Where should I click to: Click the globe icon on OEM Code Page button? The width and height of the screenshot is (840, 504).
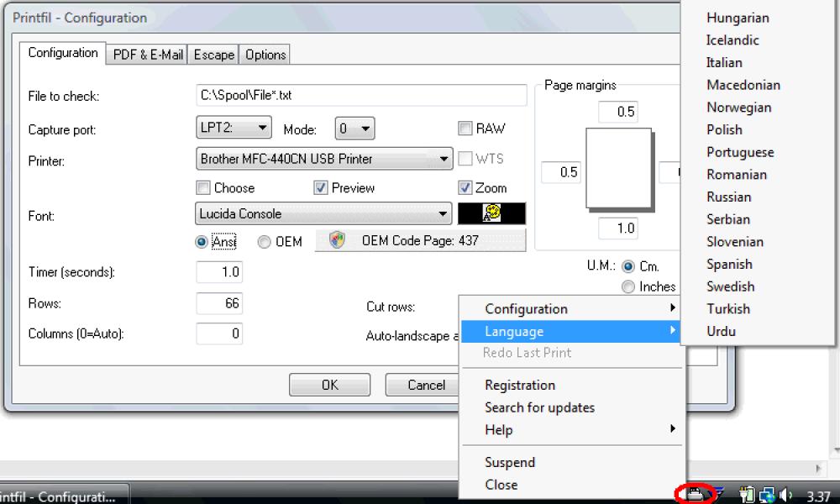tap(335, 241)
